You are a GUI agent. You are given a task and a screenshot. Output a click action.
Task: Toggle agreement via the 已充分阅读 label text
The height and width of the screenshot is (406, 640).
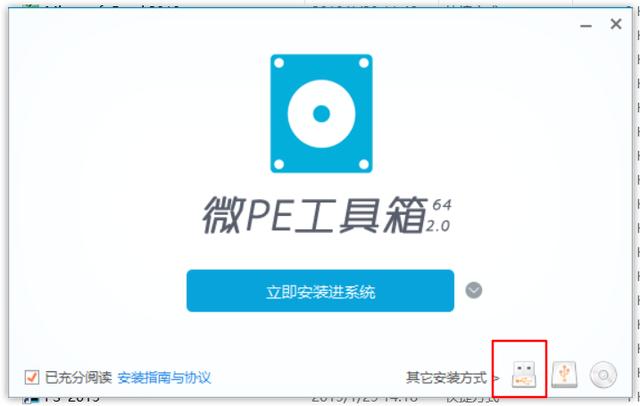[x=78, y=377]
